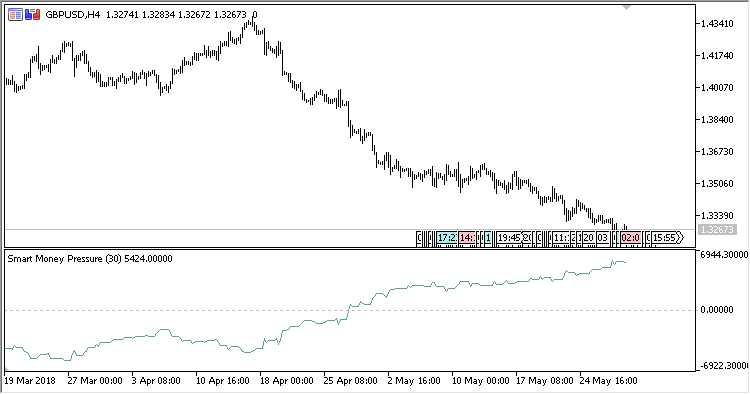Image resolution: width=750 pixels, height=394 pixels.
Task: Select the cyan 17:2 calendar event marker
Action: [x=447, y=238]
